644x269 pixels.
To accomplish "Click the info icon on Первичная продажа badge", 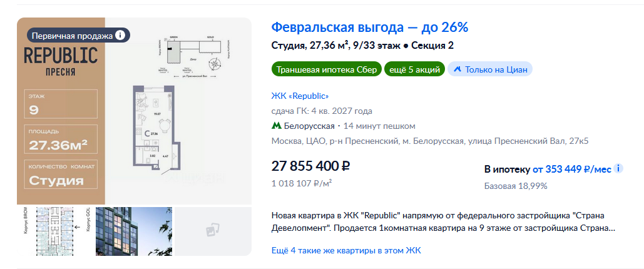I will (x=121, y=35).
